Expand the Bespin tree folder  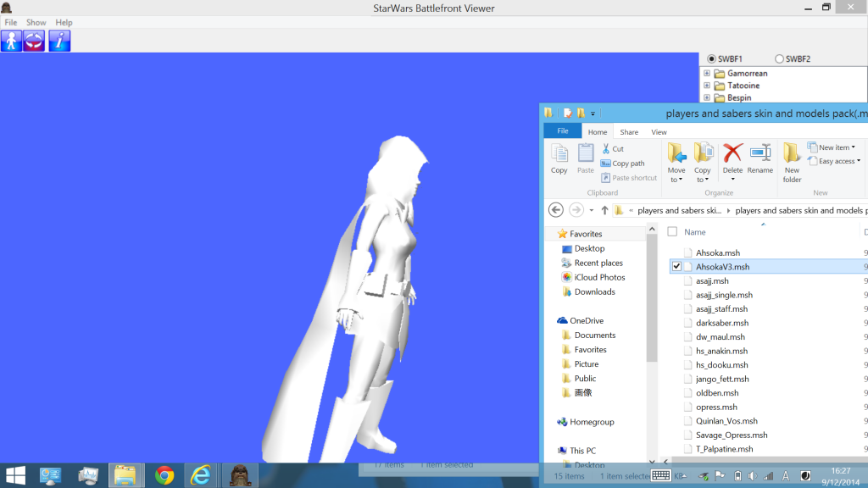pyautogui.click(x=707, y=97)
